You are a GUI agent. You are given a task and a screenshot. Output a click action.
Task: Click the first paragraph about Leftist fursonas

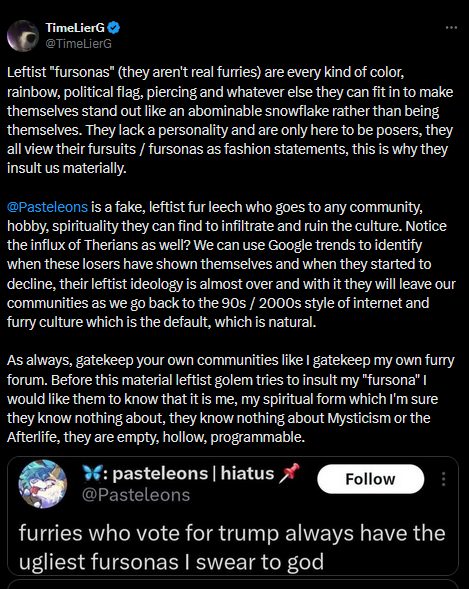click(231, 120)
